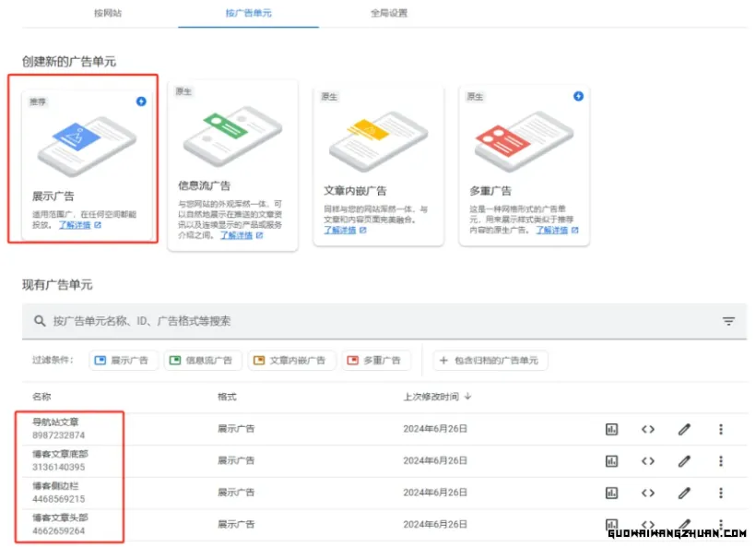Create a new 展示广告 ad unit card

pyautogui.click(x=88, y=165)
